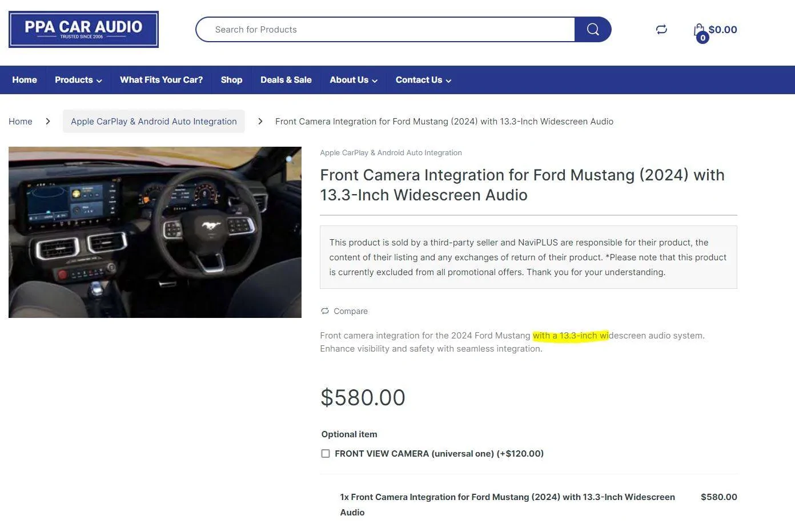Screen dimensions: 795x532
Task: Open the What Fits Your Car? menu item
Action: (x=161, y=80)
